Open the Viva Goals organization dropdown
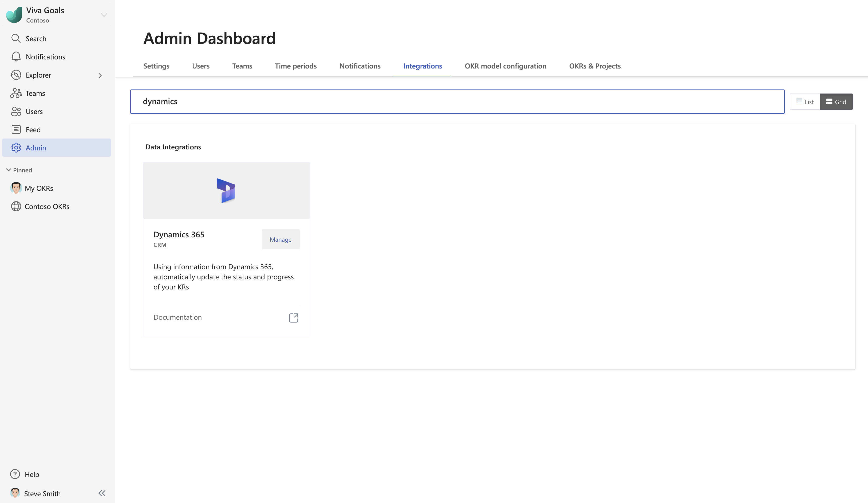This screenshot has height=503, width=868. click(x=104, y=15)
